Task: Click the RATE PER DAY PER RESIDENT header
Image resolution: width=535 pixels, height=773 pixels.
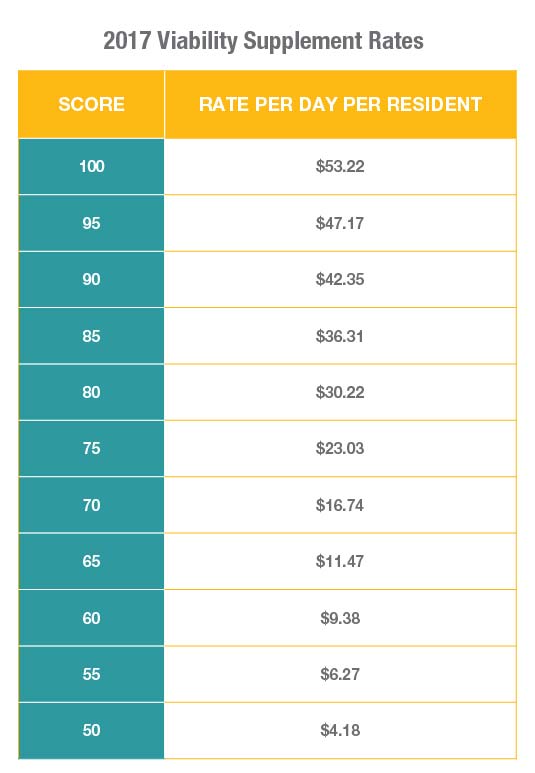Action: (x=340, y=104)
